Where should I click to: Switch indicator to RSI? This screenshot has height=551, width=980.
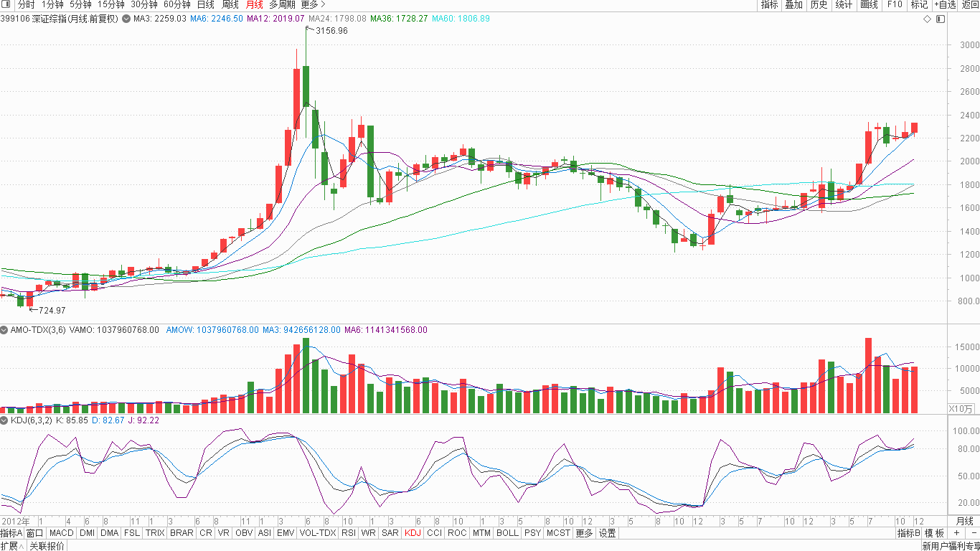(349, 533)
